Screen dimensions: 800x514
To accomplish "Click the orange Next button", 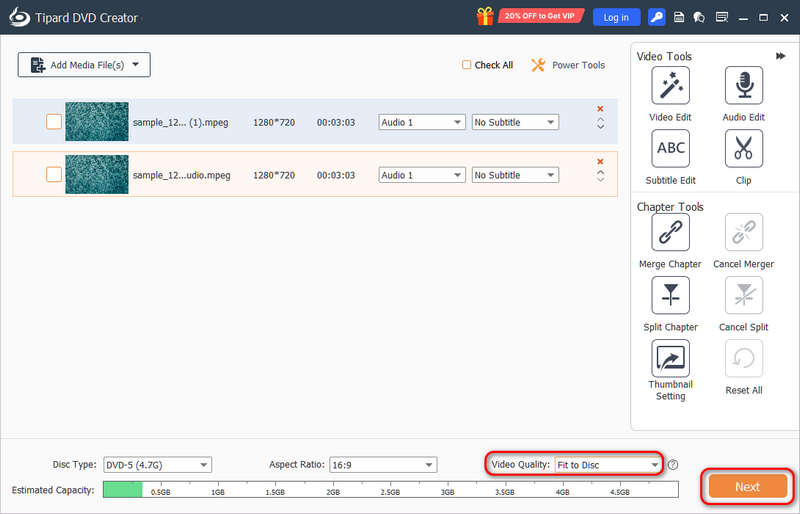I will pyautogui.click(x=747, y=486).
